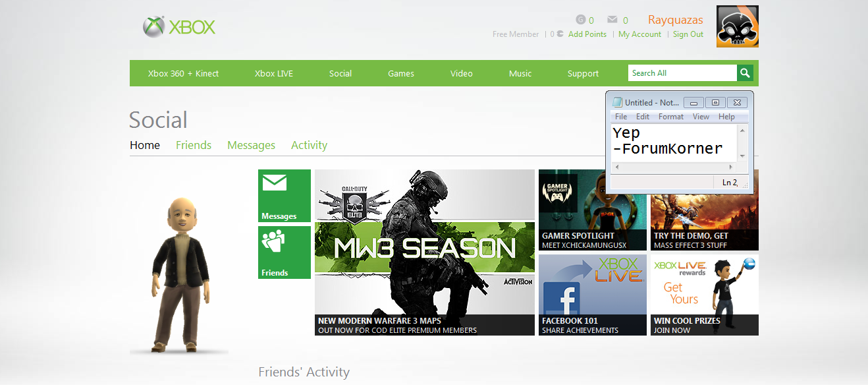868x385 pixels.
Task: Click the Rayquazas gamertag
Action: click(x=676, y=20)
